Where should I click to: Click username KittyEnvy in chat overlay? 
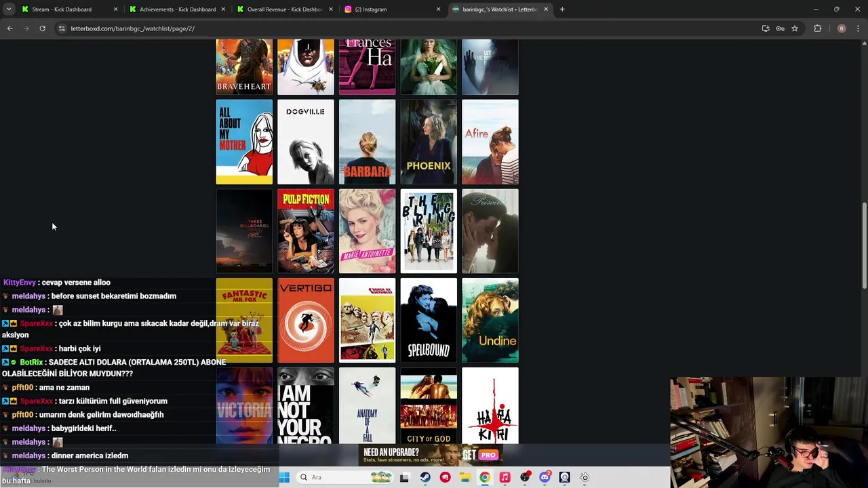point(19,283)
